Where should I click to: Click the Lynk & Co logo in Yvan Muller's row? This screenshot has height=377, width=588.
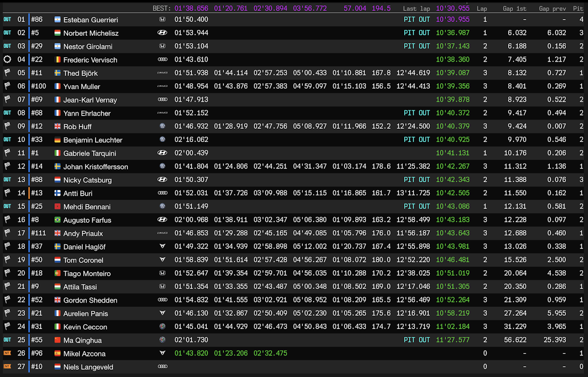tap(162, 87)
